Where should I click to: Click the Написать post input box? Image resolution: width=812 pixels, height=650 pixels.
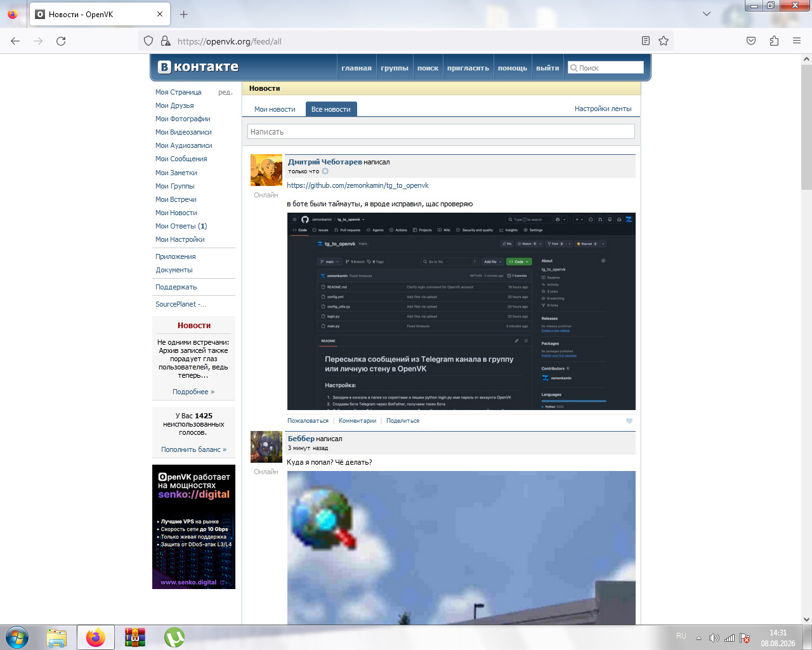pyautogui.click(x=441, y=131)
